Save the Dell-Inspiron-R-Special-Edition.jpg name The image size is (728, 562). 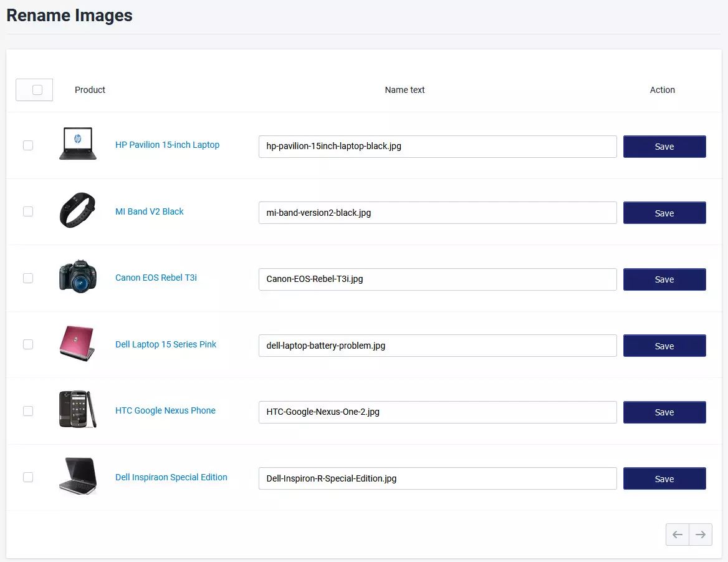point(664,479)
